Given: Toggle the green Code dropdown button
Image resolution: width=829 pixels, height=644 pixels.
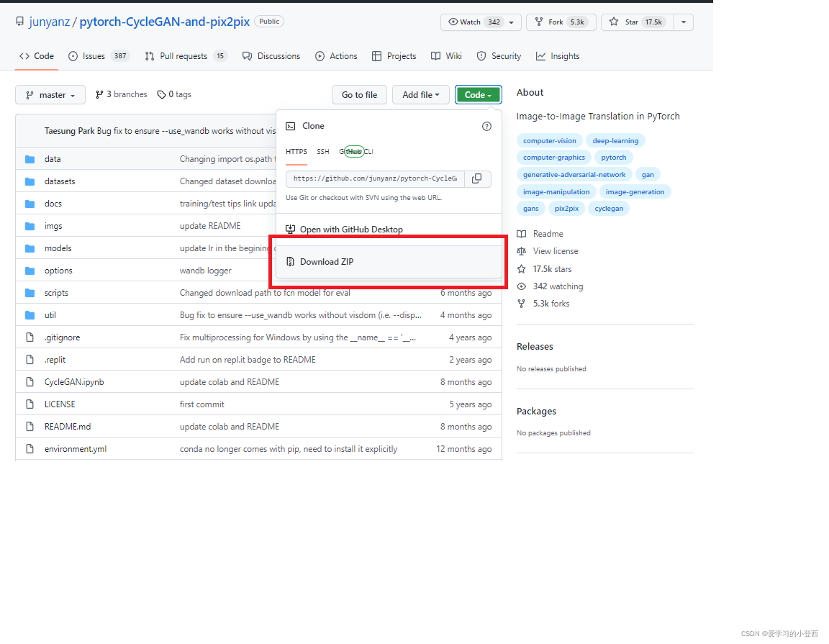Looking at the screenshot, I should click(x=478, y=95).
